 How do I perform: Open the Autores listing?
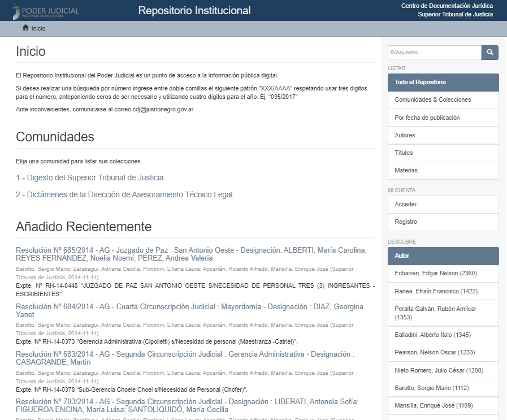pyautogui.click(x=405, y=136)
